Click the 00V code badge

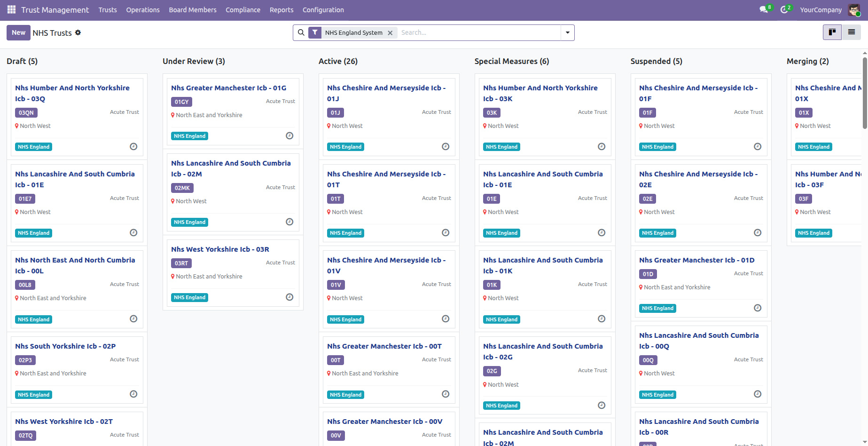(336, 436)
